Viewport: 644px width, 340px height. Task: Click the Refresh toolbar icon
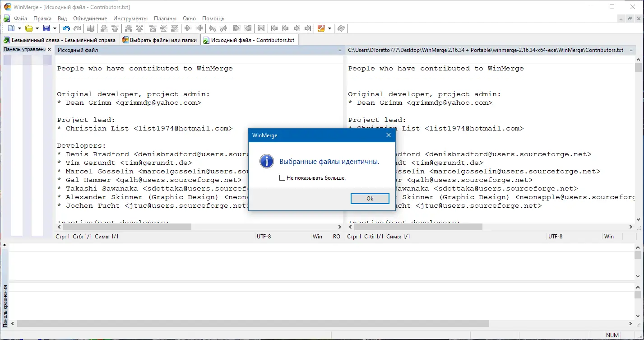[x=341, y=28]
